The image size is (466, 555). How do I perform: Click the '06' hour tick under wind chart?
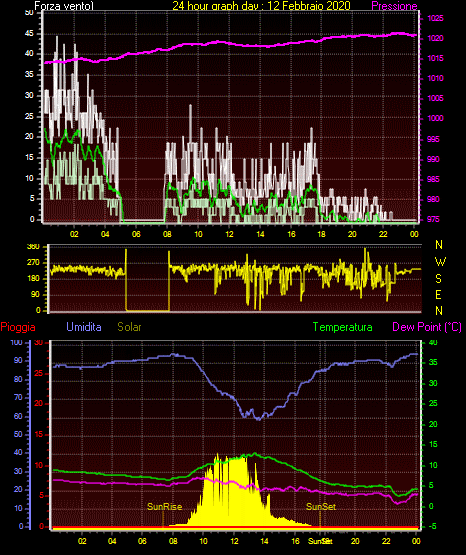pos(136,234)
